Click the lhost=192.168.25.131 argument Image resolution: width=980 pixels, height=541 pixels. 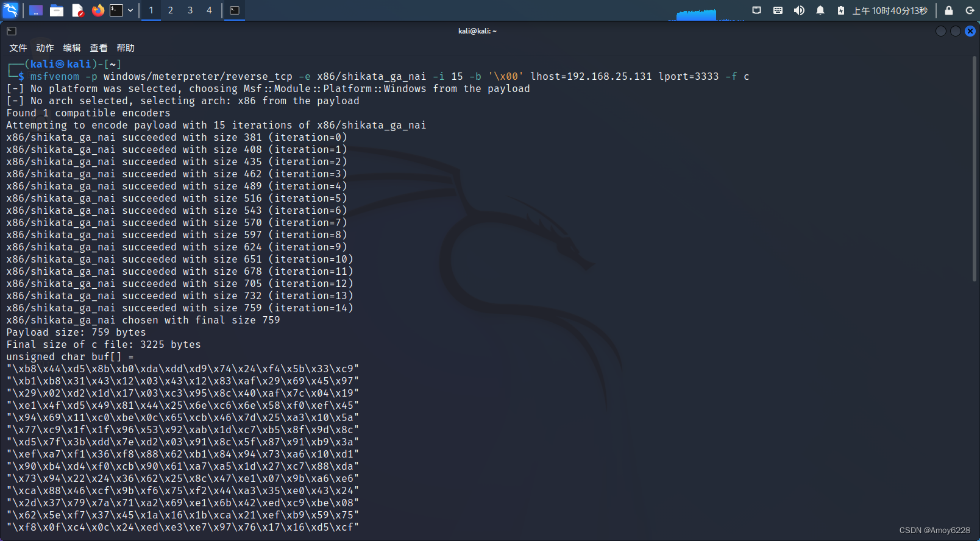point(591,76)
